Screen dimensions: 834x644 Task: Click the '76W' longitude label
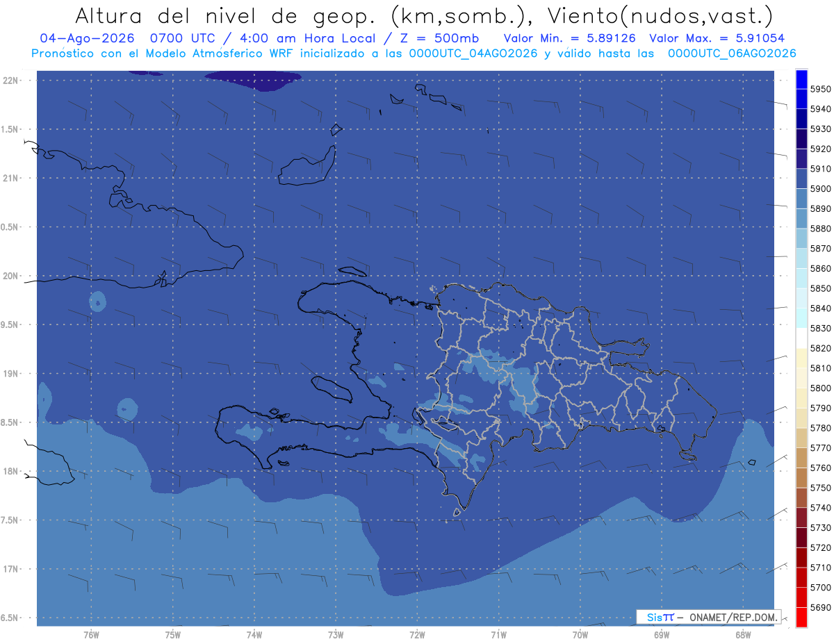91,634
